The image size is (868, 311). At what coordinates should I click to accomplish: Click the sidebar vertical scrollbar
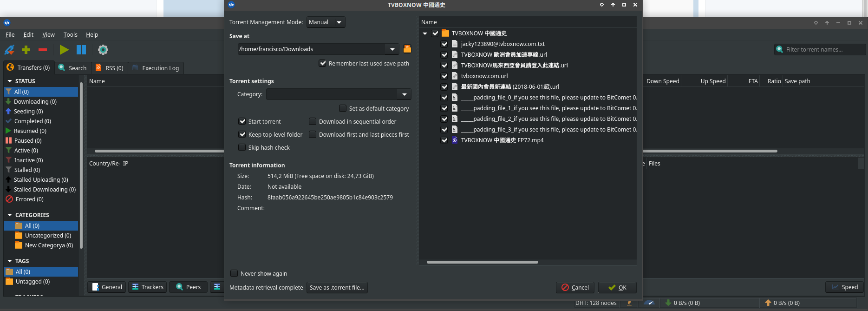tap(81, 165)
